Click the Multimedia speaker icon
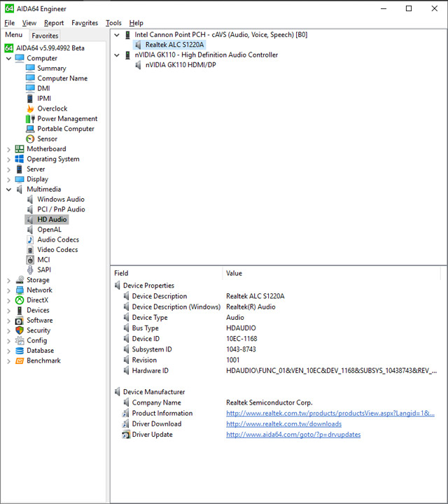The width and height of the screenshot is (448, 504). click(20, 189)
